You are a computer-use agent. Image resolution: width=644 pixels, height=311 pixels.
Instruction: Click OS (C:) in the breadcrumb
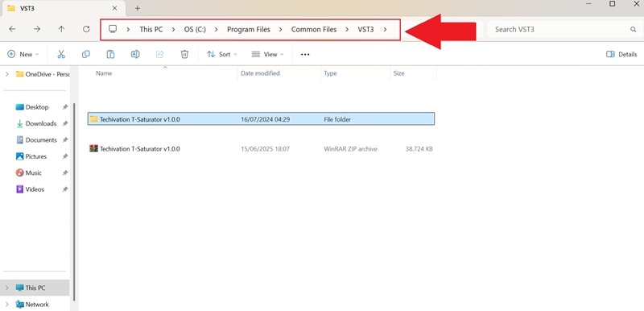tap(195, 30)
